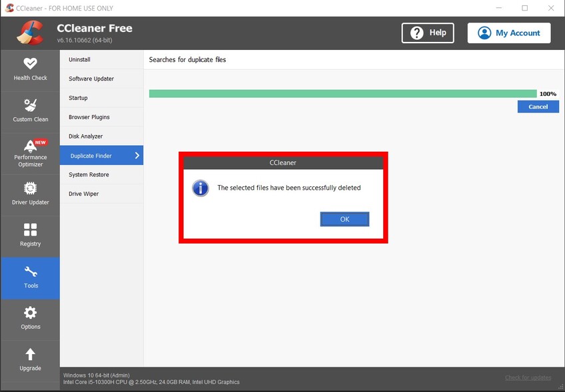This screenshot has height=392, width=565.
Task: Open the Health Check section
Action: tap(30, 70)
